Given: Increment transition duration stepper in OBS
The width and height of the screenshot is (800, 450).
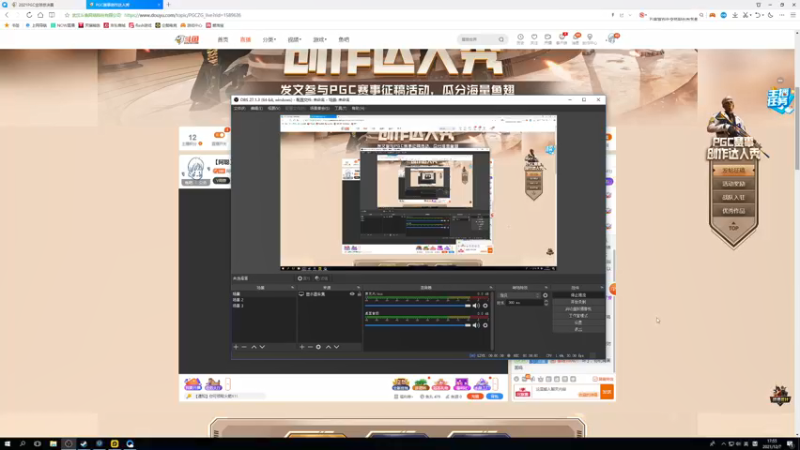Looking at the screenshot, I should click(x=546, y=301).
